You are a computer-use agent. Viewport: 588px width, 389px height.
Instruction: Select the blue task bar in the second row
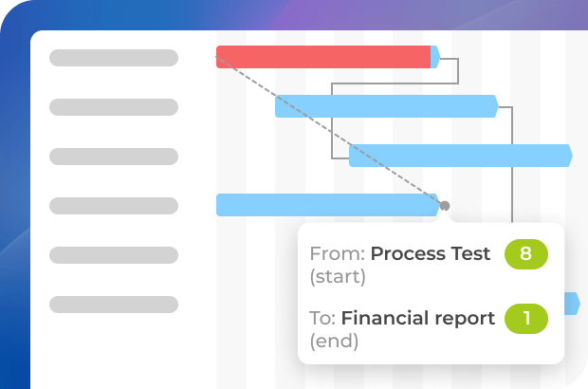point(386,106)
